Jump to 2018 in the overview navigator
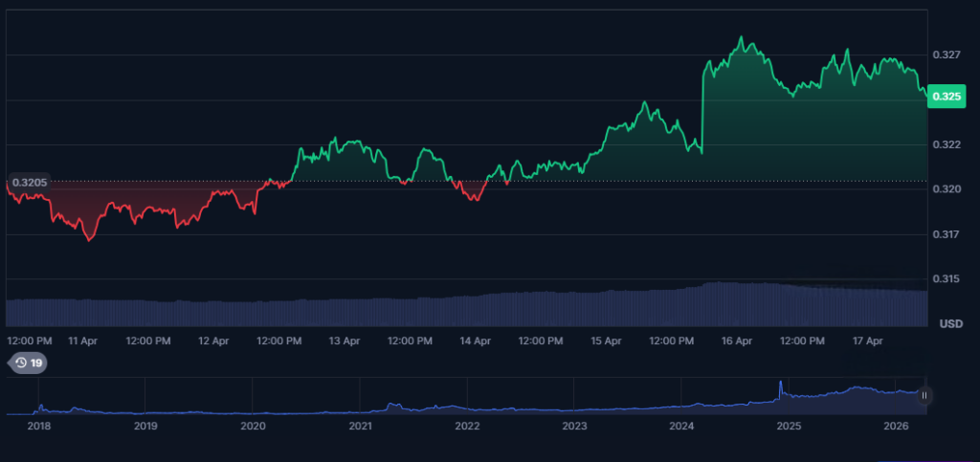The image size is (980, 462). click(x=38, y=426)
